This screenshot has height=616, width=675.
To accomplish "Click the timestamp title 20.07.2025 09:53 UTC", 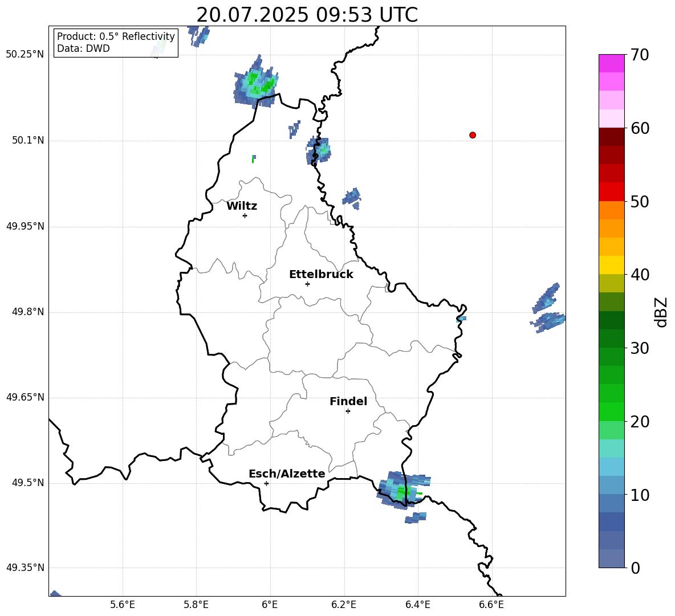I will 307,15.
